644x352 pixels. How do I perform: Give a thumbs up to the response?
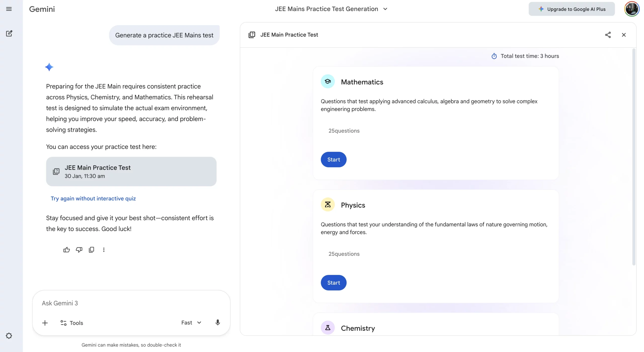(x=66, y=249)
